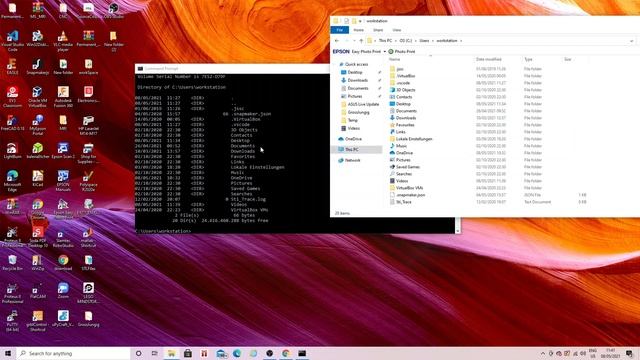Image resolution: width=640 pixels, height=360 pixels.
Task: Open the EAGLE desktop shortcut
Action: coord(12,66)
